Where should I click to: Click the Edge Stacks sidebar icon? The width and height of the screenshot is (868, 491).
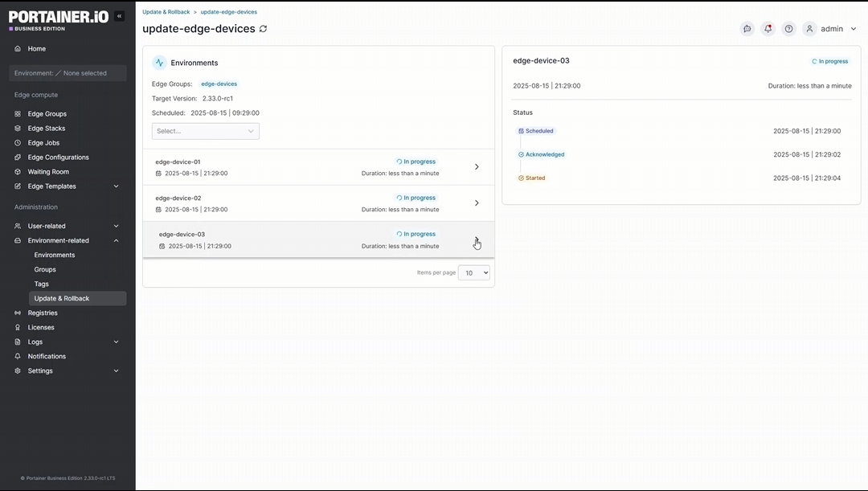coord(18,129)
